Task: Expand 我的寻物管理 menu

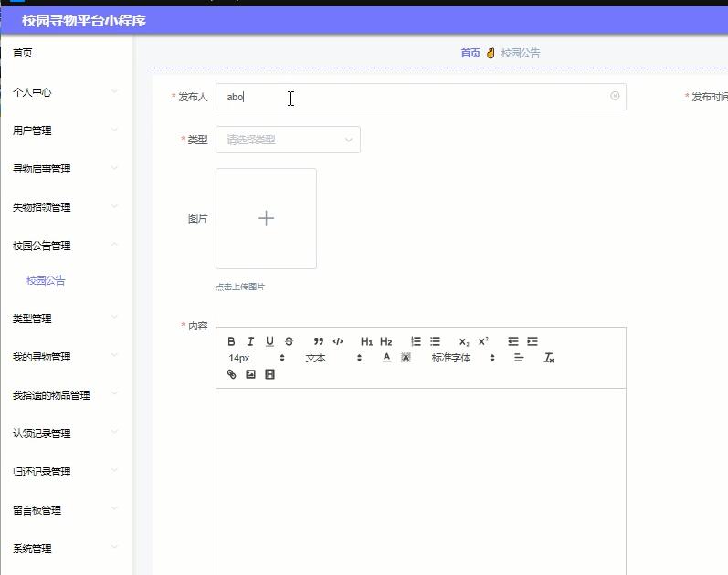Action: click(x=65, y=357)
